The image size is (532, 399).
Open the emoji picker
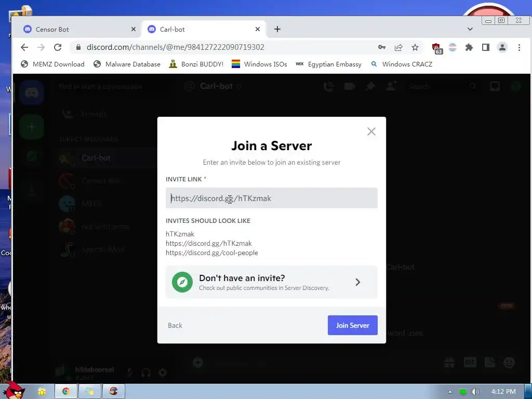coord(509,363)
